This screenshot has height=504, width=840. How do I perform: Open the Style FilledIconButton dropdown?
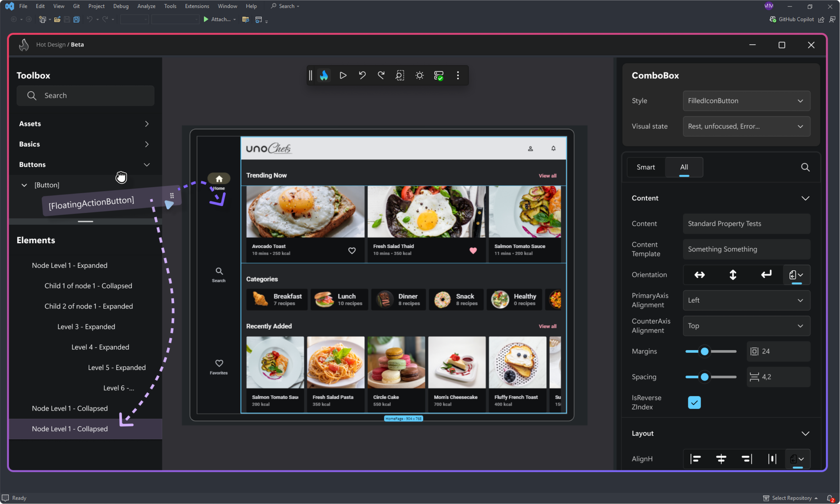coord(746,100)
